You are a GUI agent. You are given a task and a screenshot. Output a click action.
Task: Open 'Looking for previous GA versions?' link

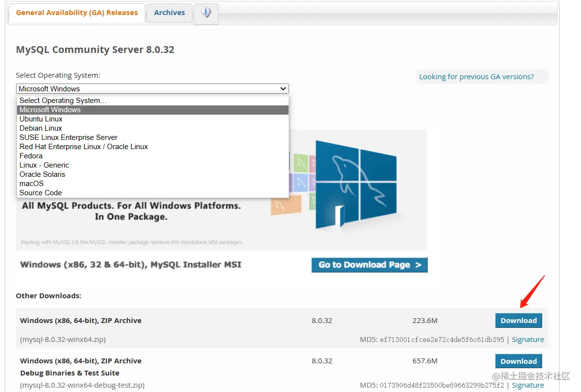[x=476, y=77]
